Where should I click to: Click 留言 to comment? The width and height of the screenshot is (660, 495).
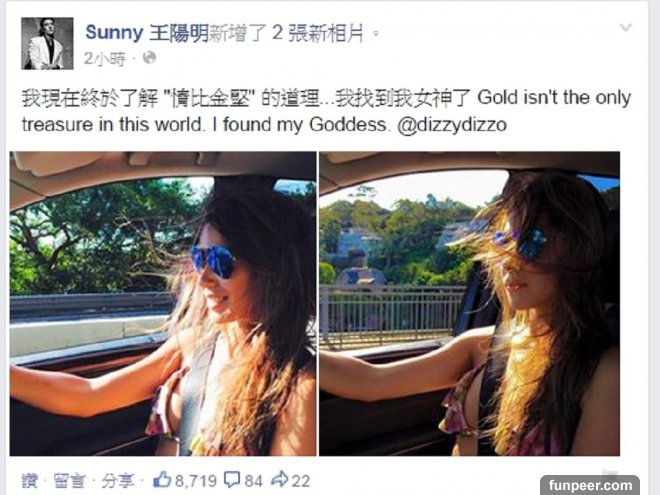69,481
